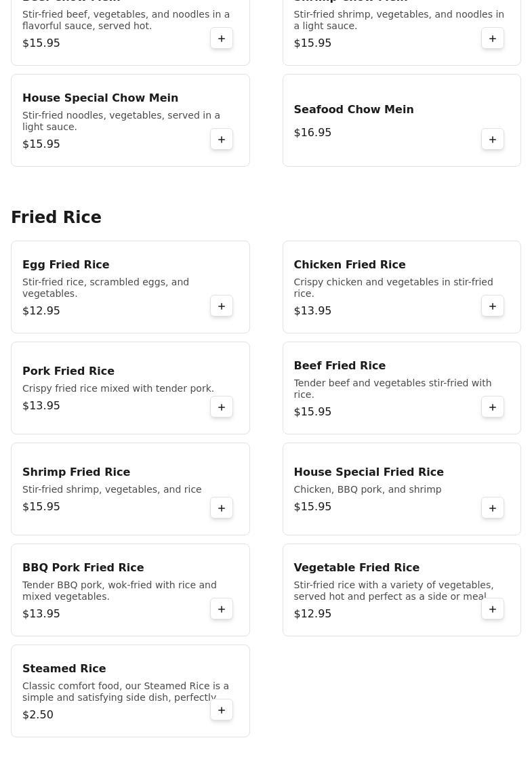
Task: Click the Steamed Rice $2.50 price
Action: coord(38,715)
